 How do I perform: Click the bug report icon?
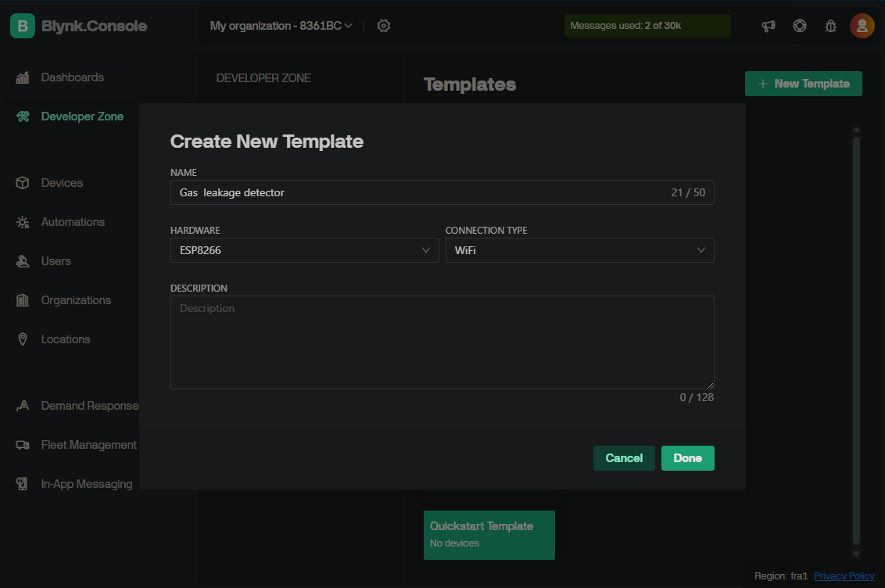coord(830,26)
